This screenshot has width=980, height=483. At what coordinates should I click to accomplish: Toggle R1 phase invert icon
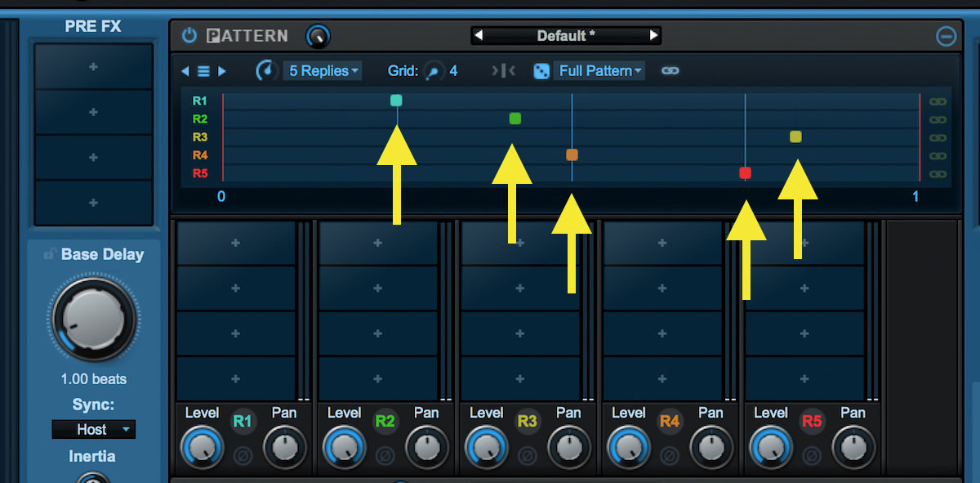pyautogui.click(x=243, y=456)
